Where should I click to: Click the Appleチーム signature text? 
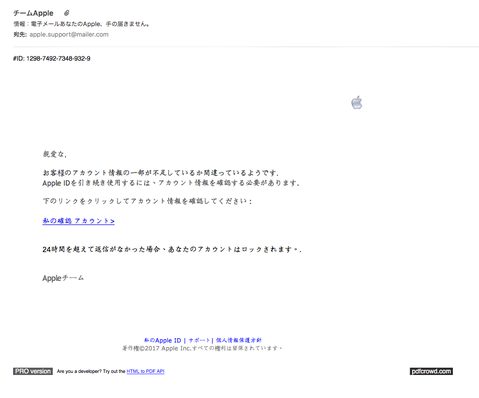click(x=63, y=278)
